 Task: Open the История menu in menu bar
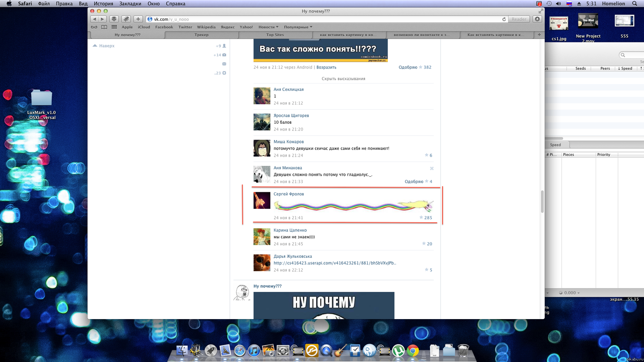[103, 3]
